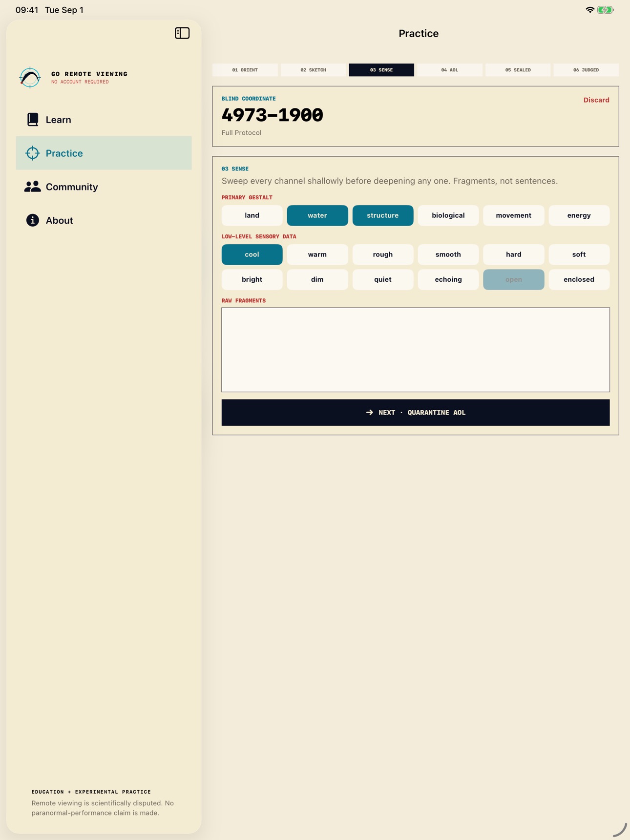Click the blind coordinate 4973-1900

click(x=273, y=115)
